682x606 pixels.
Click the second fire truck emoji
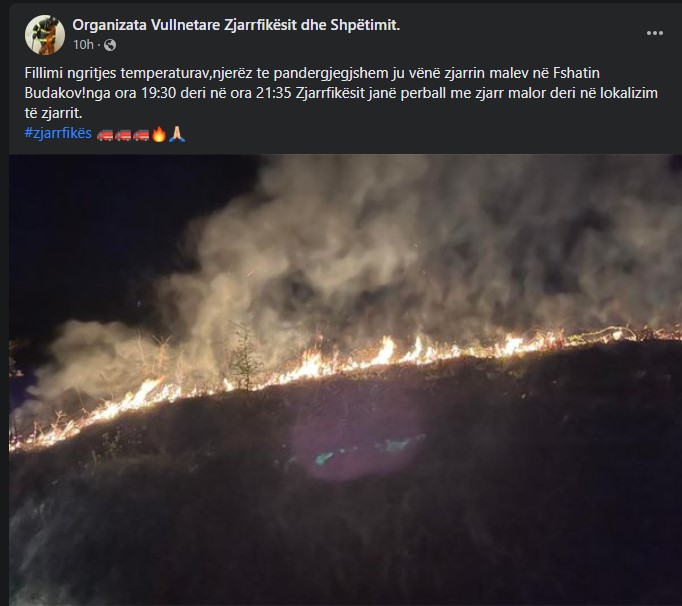pyautogui.click(x=123, y=134)
